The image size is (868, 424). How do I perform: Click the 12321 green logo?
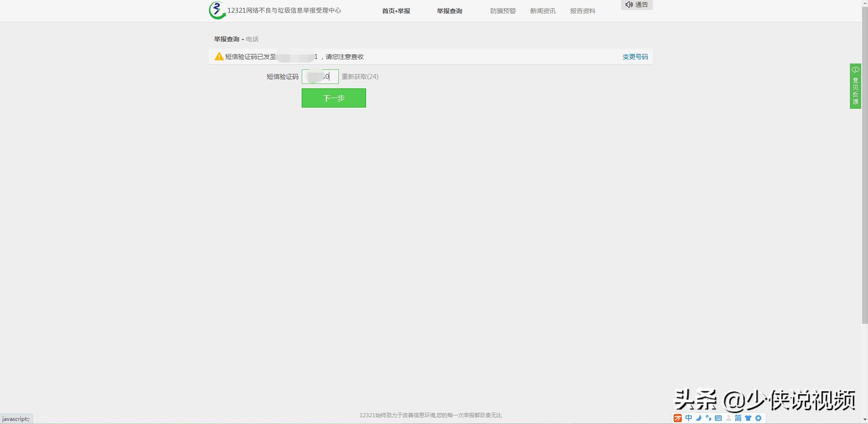(x=217, y=10)
